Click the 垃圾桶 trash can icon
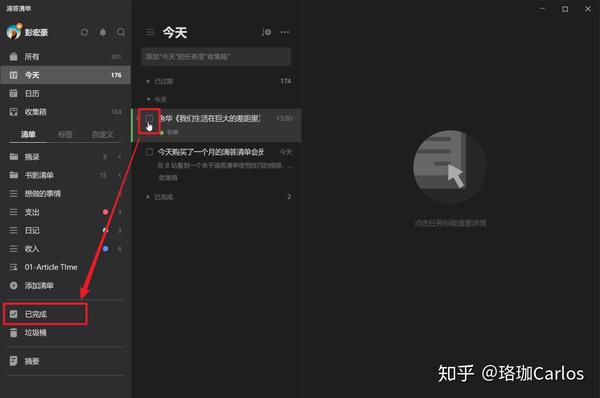This screenshot has width=600, height=398. tap(13, 333)
